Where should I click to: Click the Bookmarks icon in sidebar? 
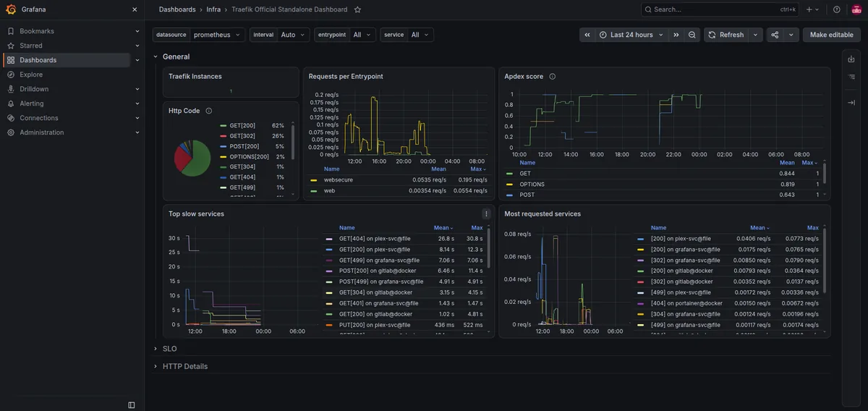(x=11, y=31)
